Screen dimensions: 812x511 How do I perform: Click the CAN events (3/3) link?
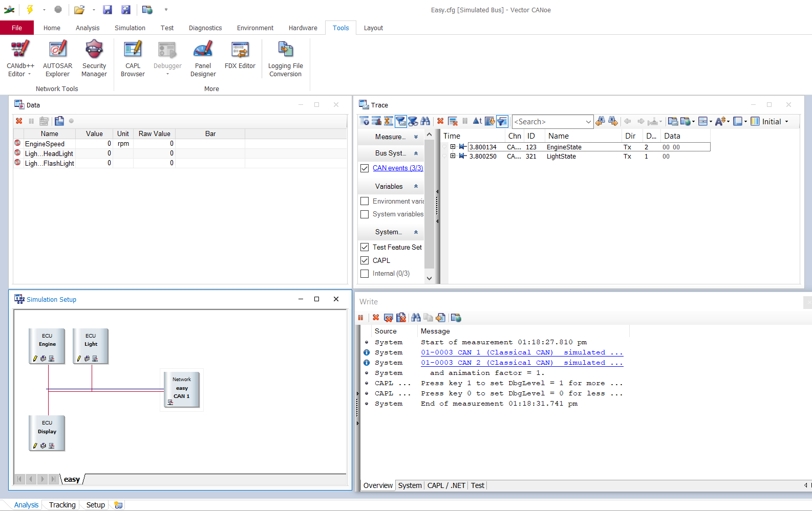(398, 168)
